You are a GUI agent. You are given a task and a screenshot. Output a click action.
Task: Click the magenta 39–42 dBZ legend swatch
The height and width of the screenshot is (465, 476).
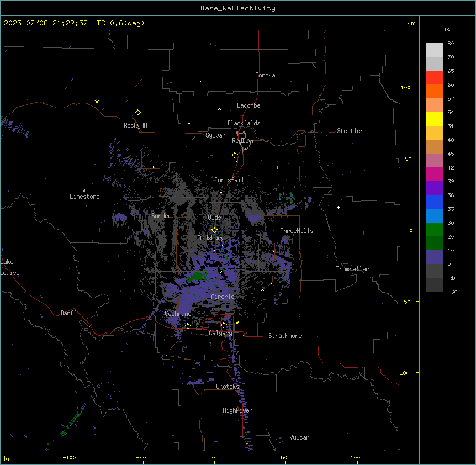pyautogui.click(x=434, y=174)
